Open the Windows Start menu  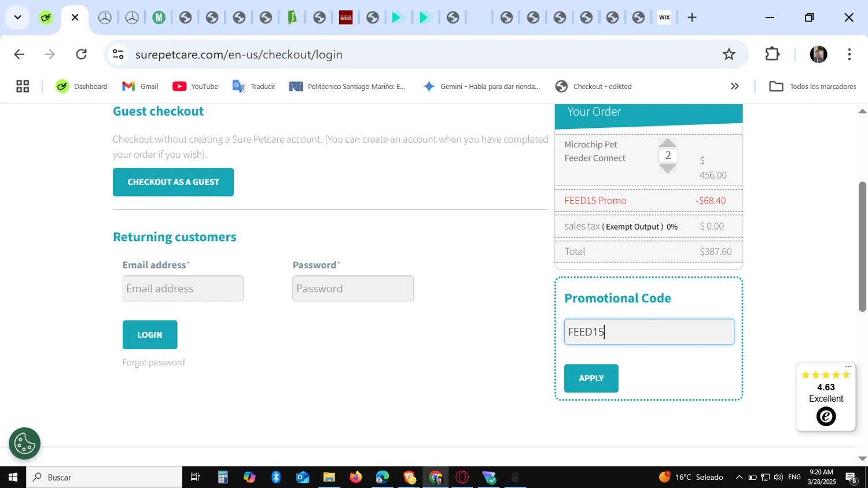click(x=13, y=477)
